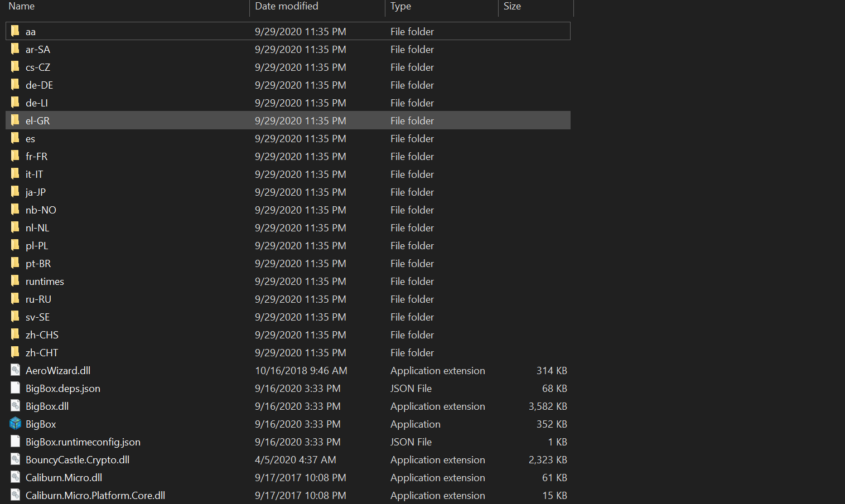
Task: Click the cs-CZ folder icon
Action: click(x=15, y=67)
